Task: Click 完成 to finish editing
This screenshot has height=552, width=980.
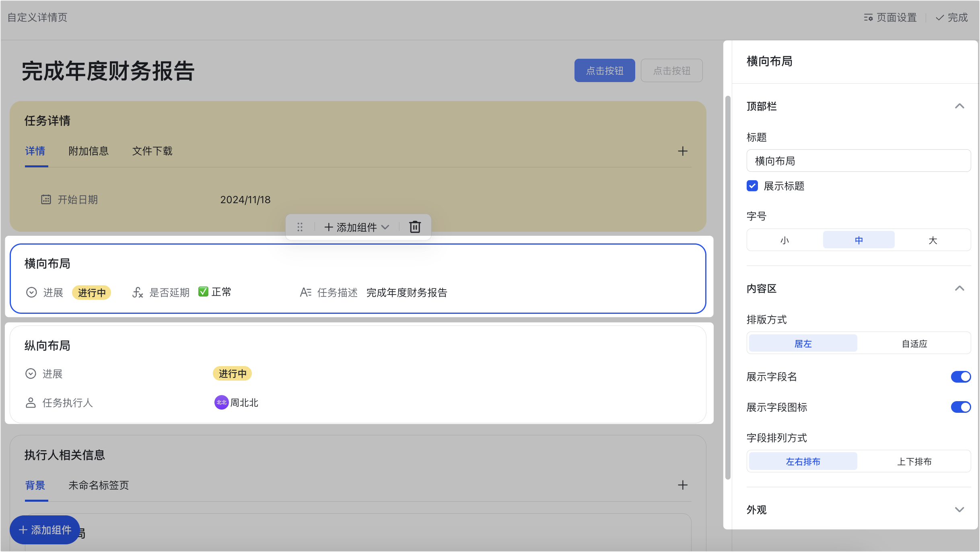Action: click(952, 18)
